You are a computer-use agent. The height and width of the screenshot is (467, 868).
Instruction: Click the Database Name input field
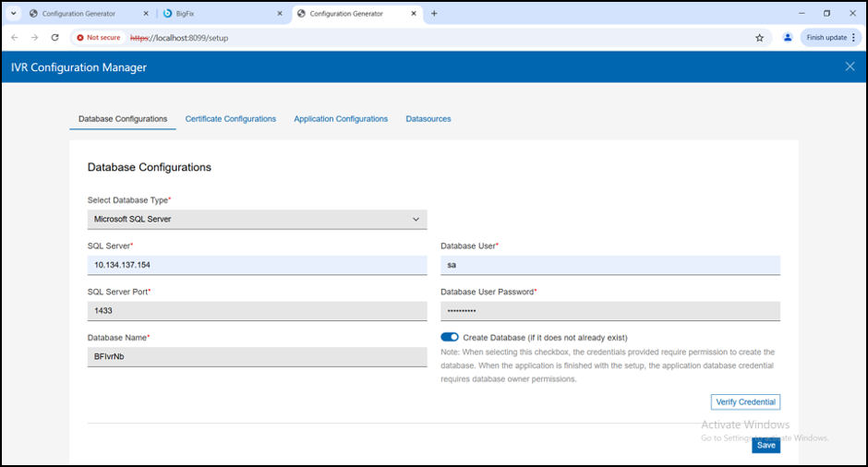(x=257, y=356)
